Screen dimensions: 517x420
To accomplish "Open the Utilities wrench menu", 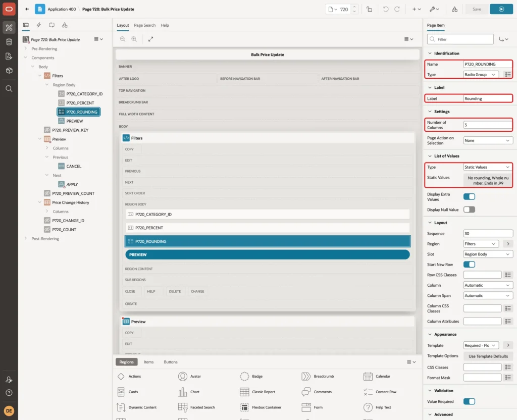I will (x=434, y=9).
